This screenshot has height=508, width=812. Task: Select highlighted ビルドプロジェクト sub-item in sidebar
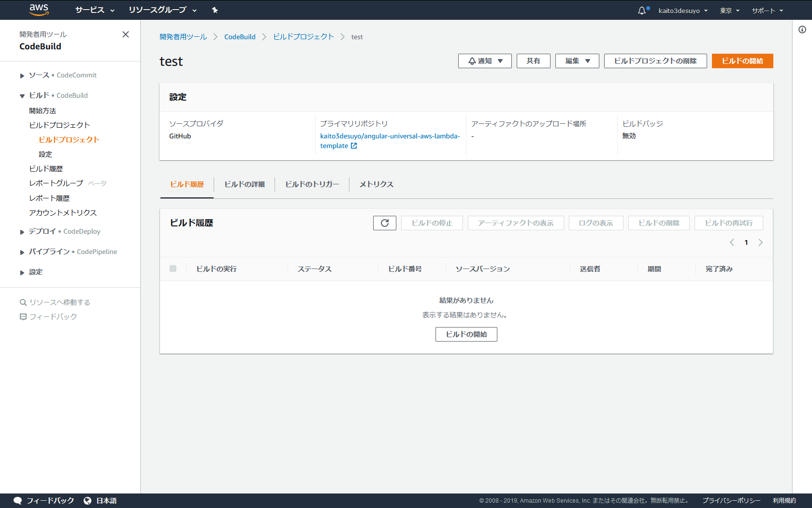69,140
